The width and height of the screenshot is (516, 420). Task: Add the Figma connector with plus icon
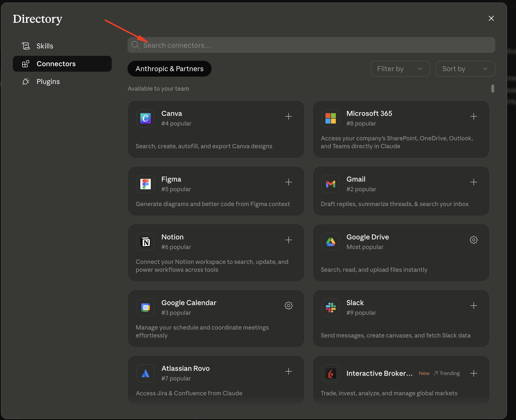[288, 182]
